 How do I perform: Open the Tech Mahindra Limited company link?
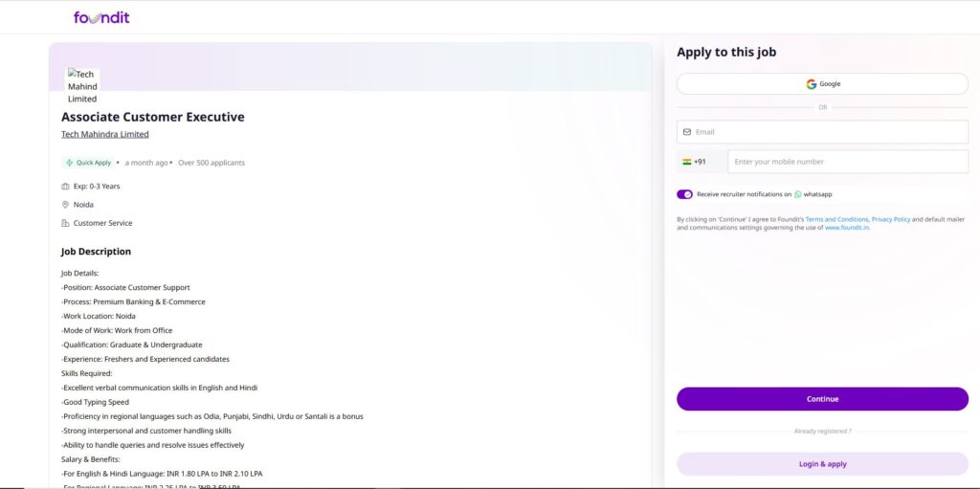click(105, 135)
